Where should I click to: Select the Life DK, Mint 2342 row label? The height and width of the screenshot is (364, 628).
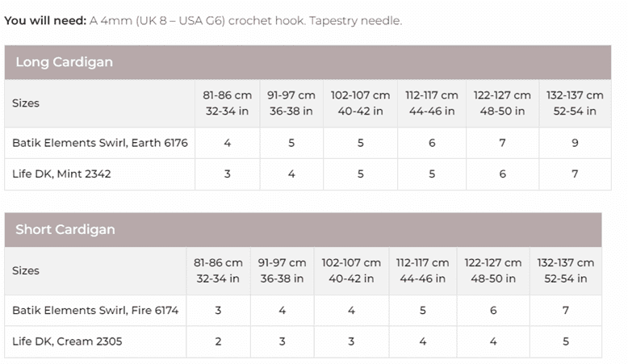pyautogui.click(x=61, y=174)
